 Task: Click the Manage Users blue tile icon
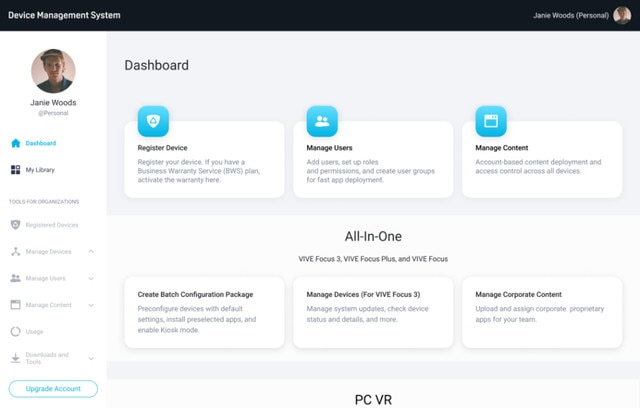coord(322,121)
